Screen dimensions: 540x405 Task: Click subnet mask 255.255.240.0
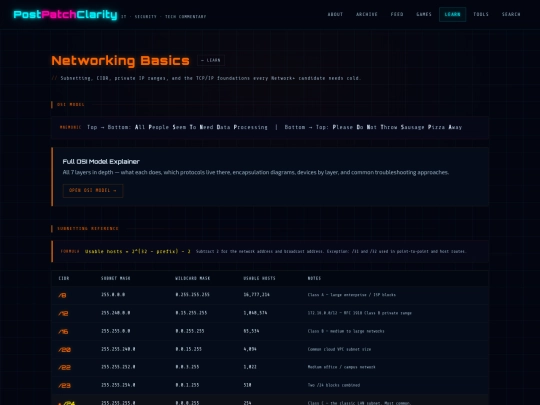118,349
